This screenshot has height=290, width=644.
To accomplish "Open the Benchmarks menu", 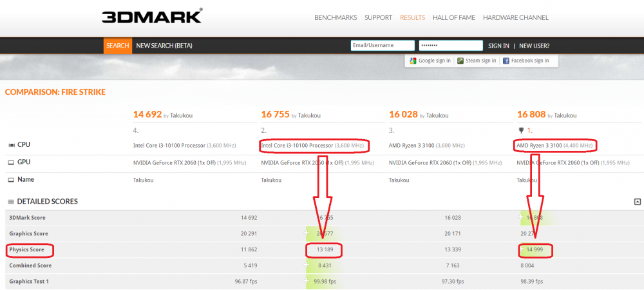I will click(336, 17).
